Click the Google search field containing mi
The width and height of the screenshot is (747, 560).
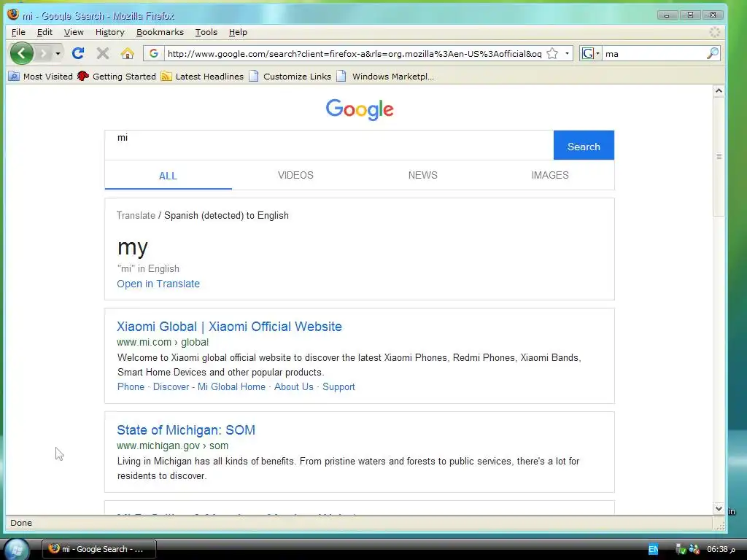tap(329, 145)
